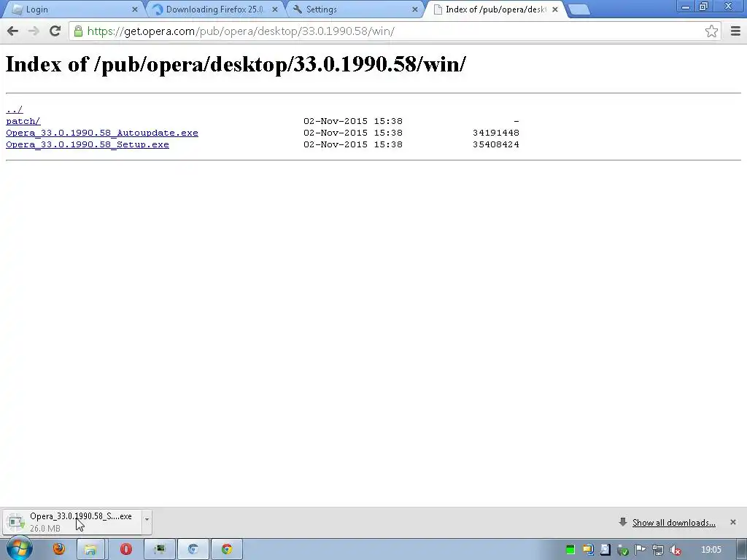
Task: Click the Setup.exe row date 02-Nov-2015
Action: (x=353, y=144)
